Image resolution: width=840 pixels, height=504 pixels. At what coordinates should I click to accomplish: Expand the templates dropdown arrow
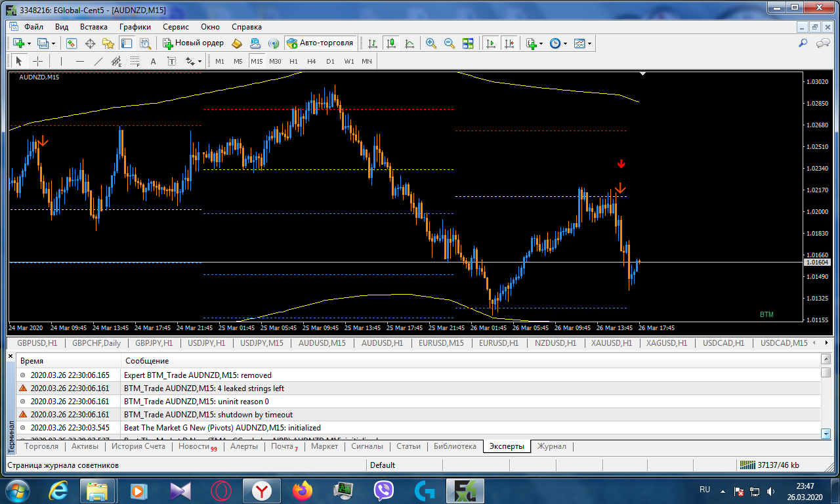590,43
